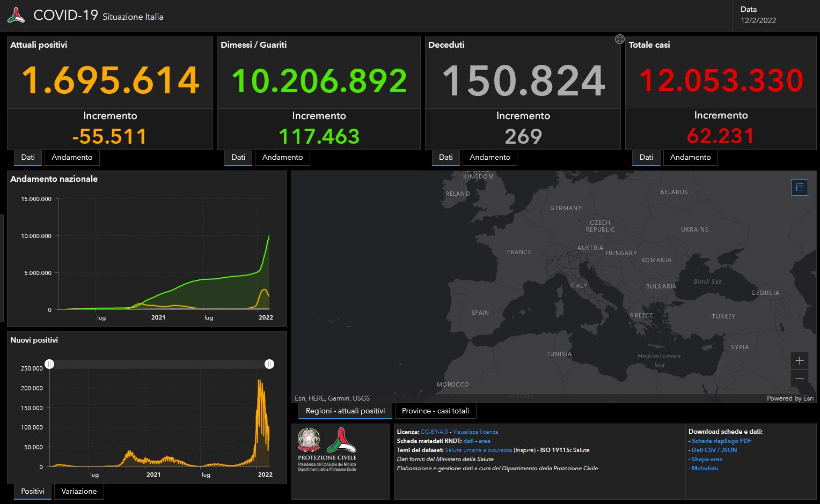Screen dimensions: 820x504
Task: Open the CC-BY-4.0 license link
Action: [434, 432]
